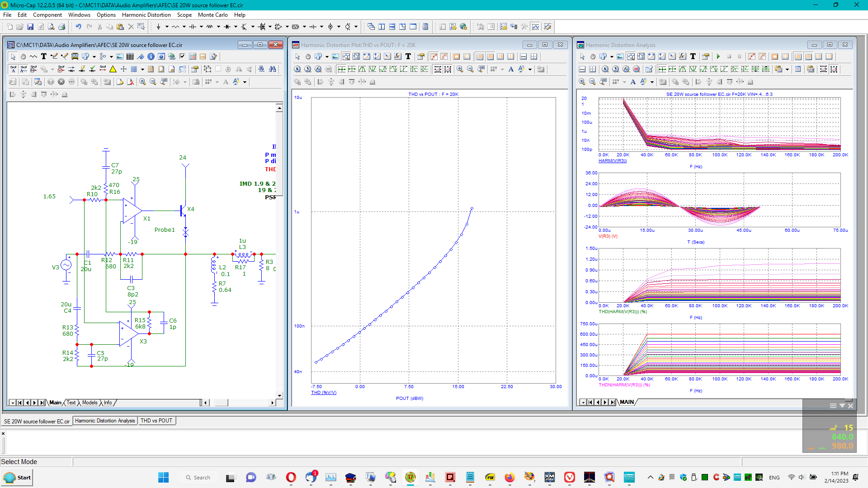Screen dimensions: 868x488
Task: Open clipboard dropdown in analysis toolbar
Action: pyautogui.click(x=787, y=69)
